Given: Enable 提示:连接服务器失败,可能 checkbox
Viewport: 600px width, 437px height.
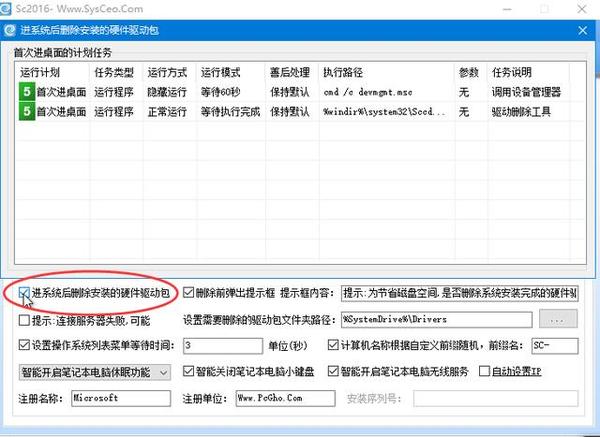Looking at the screenshot, I should coord(24,320).
